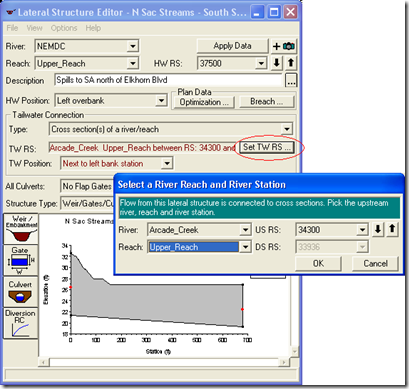This screenshot has height=389, width=409.
Task: Move HW RS up with arrow icon
Action: 291,63
